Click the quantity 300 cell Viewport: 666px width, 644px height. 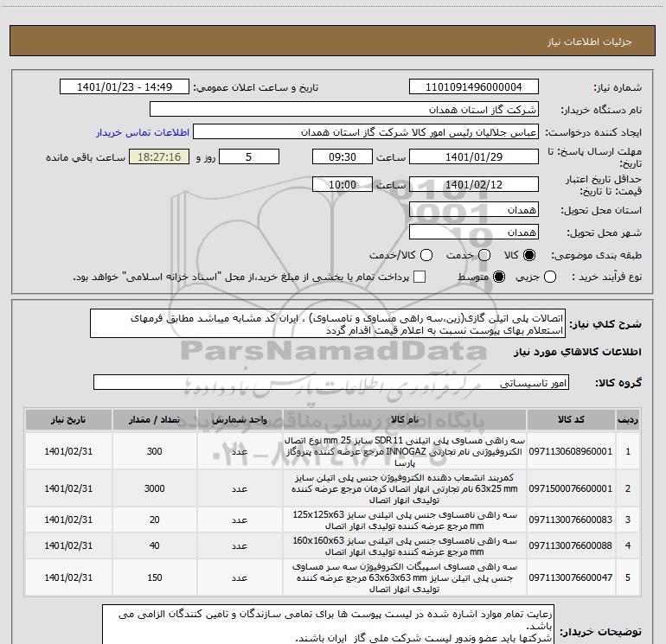pyautogui.click(x=155, y=451)
